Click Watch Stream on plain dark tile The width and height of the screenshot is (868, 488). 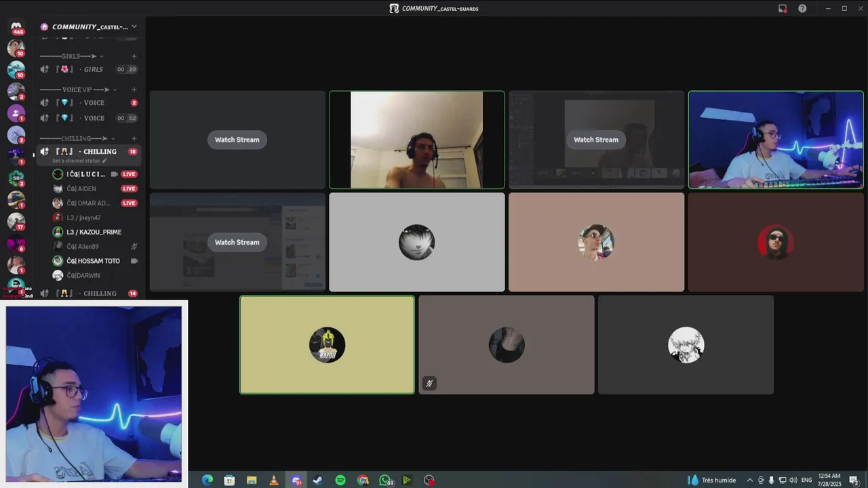(237, 140)
